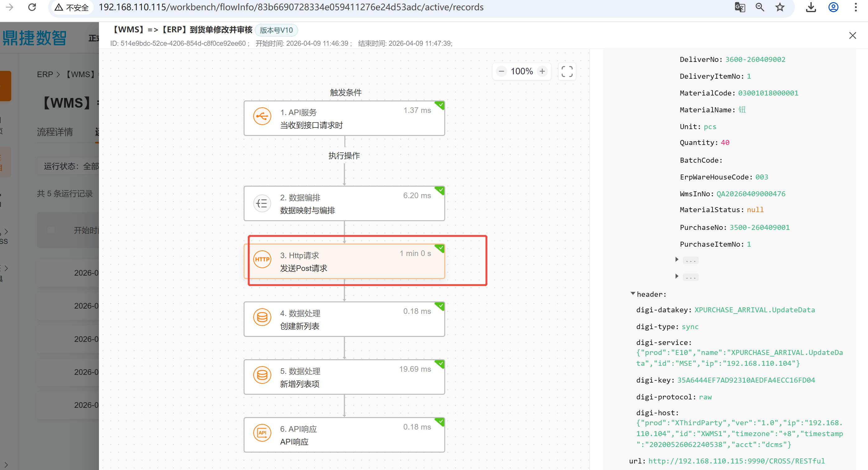This screenshot has width=868, height=470.
Task: Click the 新增列表项 database icon
Action: (x=262, y=375)
